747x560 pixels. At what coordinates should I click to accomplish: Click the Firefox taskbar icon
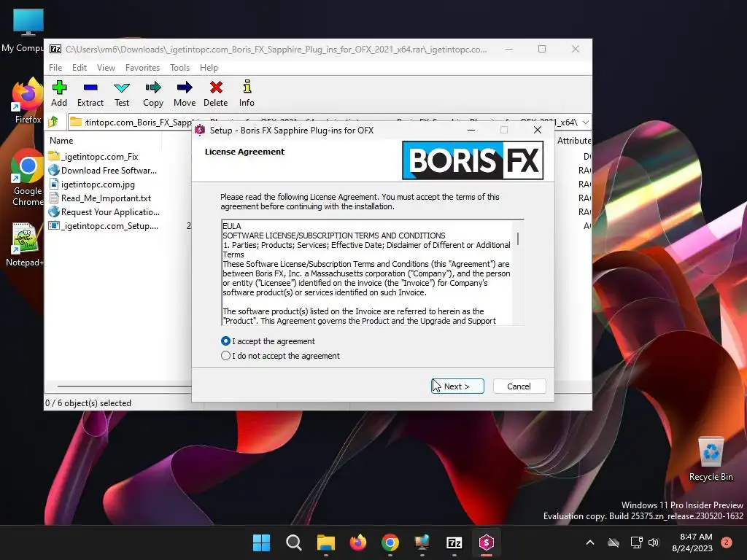(x=357, y=542)
